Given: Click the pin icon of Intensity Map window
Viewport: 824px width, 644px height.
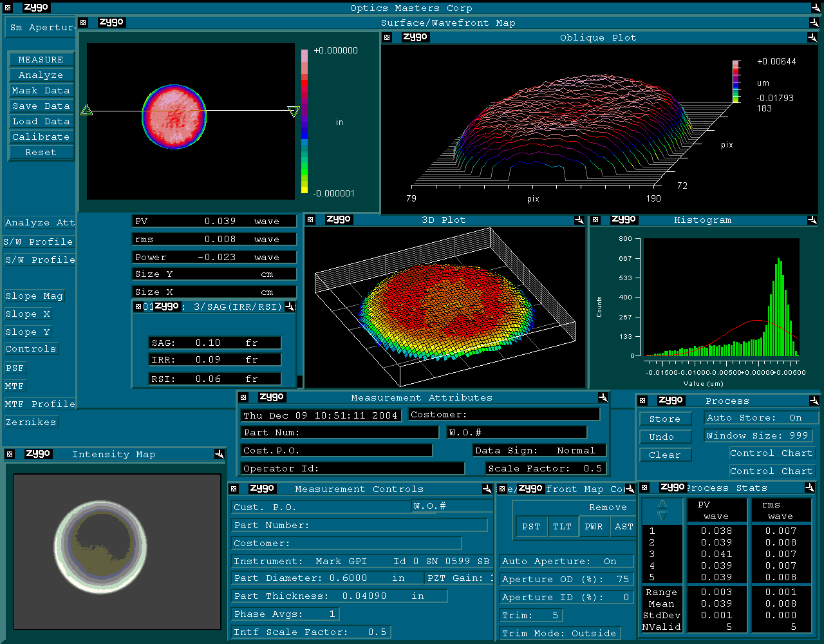Looking at the screenshot, I should pyautogui.click(x=220, y=454).
